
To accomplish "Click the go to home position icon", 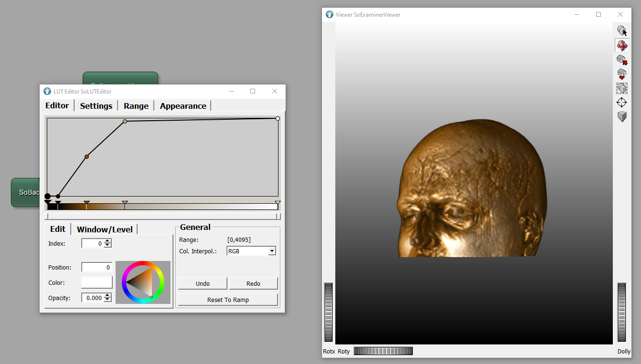I will [621, 60].
